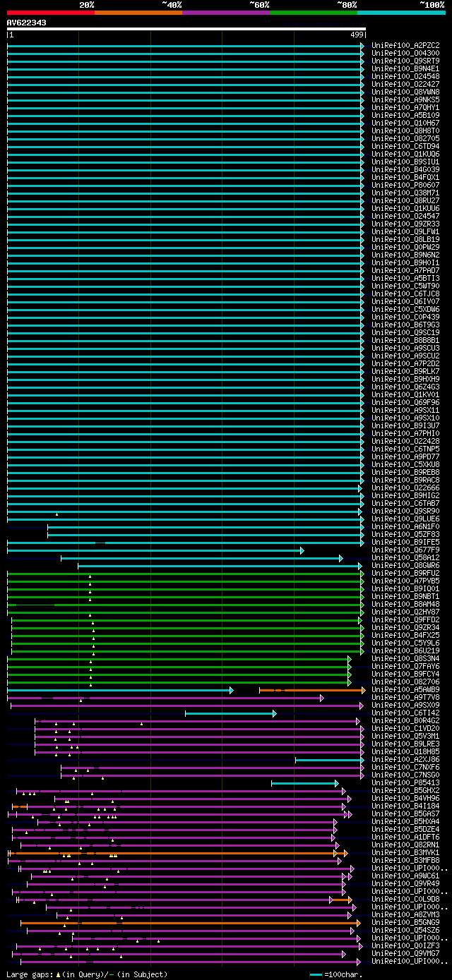Click the UniRef100_B9REB8 label

tap(405, 473)
